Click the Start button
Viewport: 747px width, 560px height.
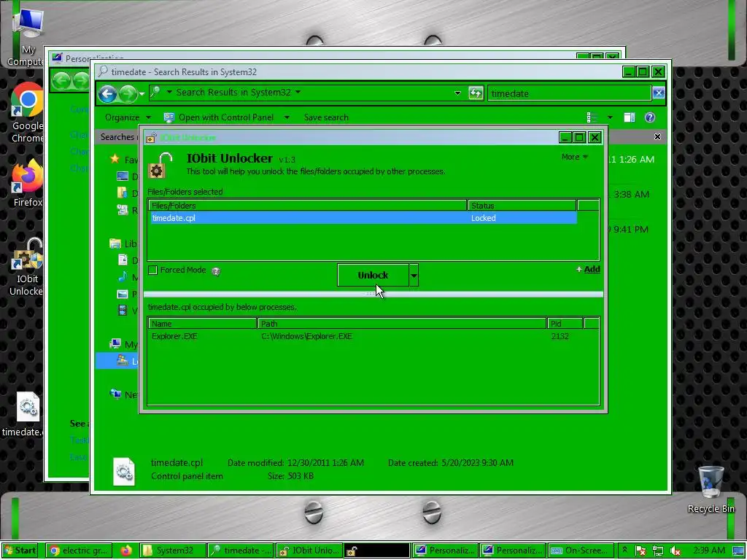pyautogui.click(x=20, y=551)
